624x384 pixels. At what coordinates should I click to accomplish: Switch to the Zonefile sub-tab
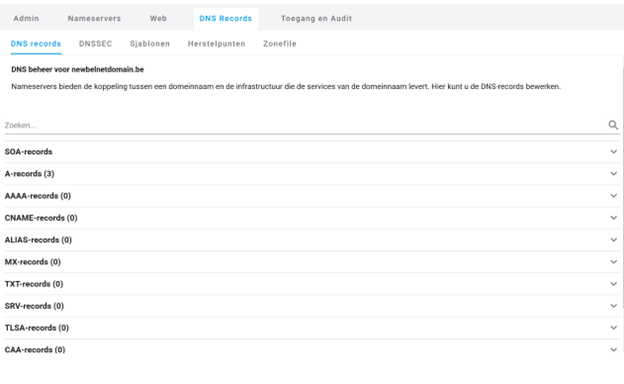pyautogui.click(x=280, y=44)
